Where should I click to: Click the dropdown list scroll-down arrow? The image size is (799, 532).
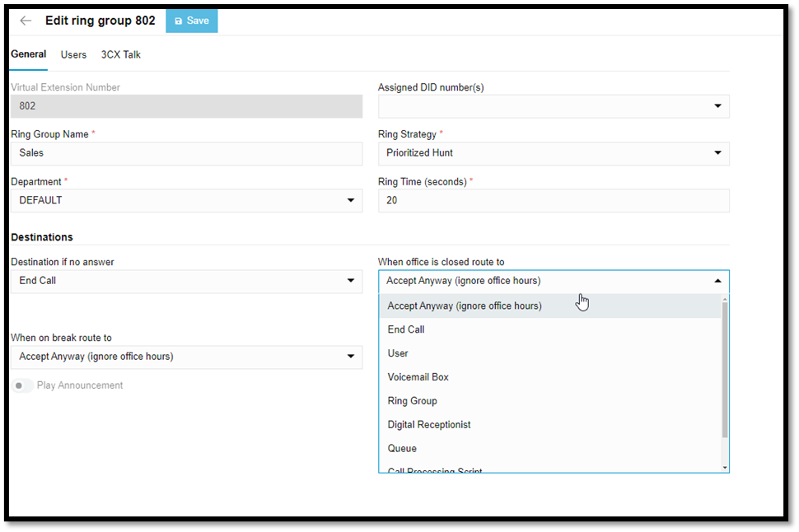pos(725,468)
